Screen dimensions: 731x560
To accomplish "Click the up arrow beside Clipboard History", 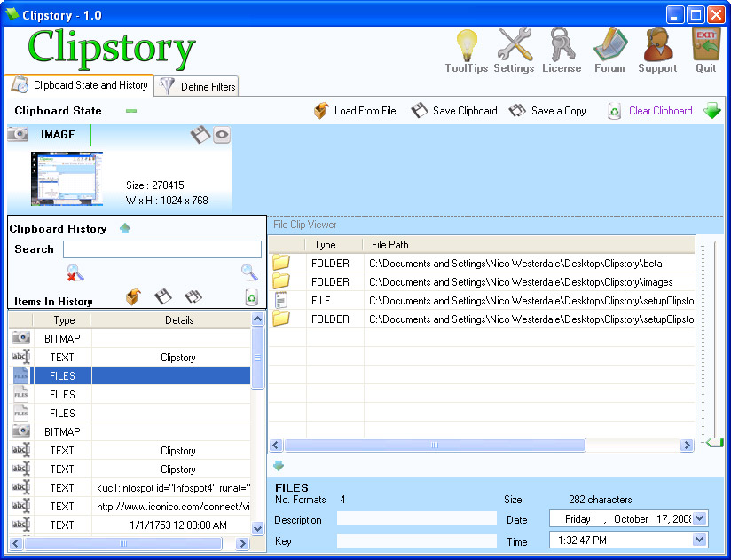I will pos(124,228).
